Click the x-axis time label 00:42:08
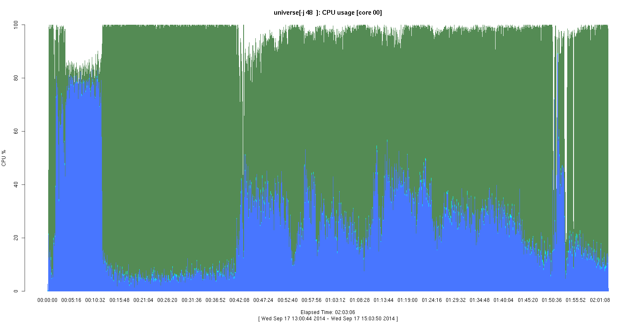Image resolution: width=644 pixels, height=322 pixels. pos(239,300)
